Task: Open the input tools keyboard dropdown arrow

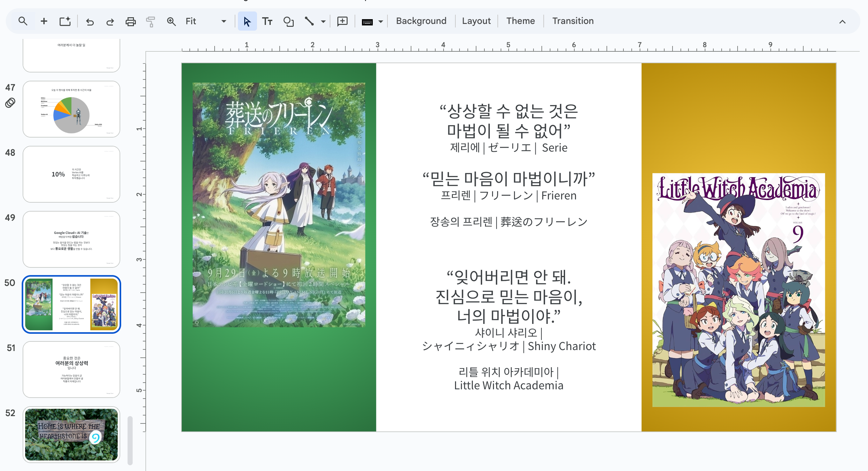Action: [381, 22]
